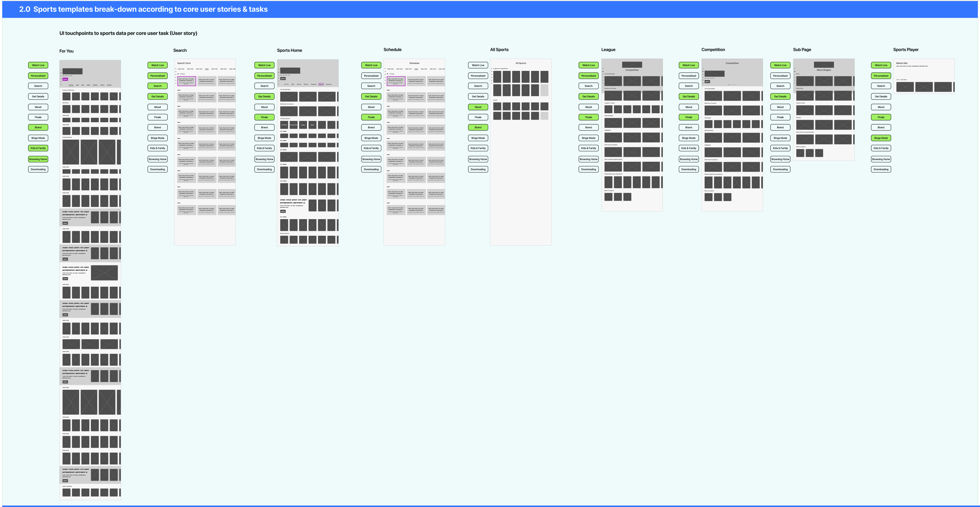Click Binge Mode tag in Competition column

689,138
